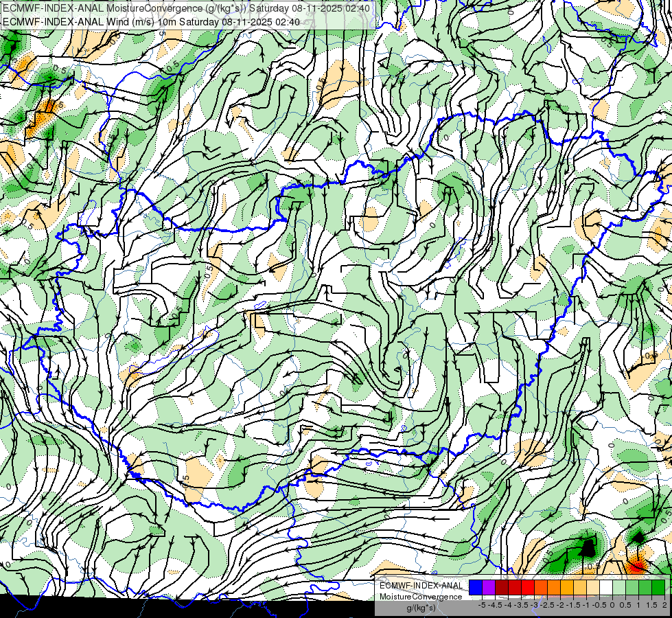Click the darkest green swatch left of 2
The width and height of the screenshot is (672, 618).
[659, 588]
